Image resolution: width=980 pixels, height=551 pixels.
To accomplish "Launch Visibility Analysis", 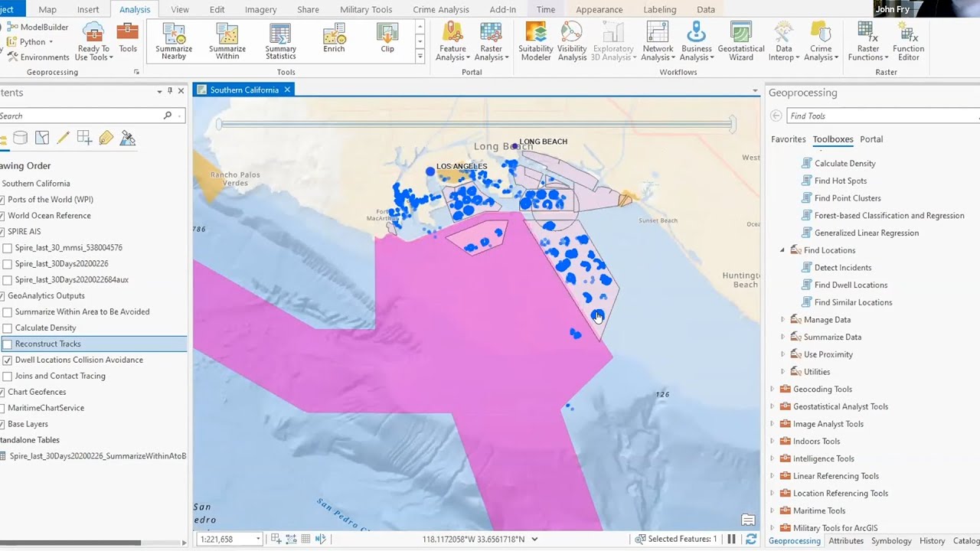I will [x=572, y=41].
